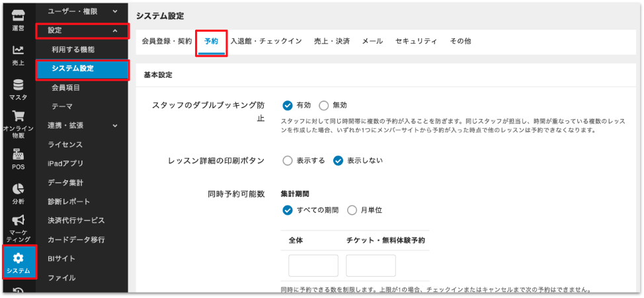Open the マスタ database icon
The width and height of the screenshot is (644, 298).
pos(19,85)
